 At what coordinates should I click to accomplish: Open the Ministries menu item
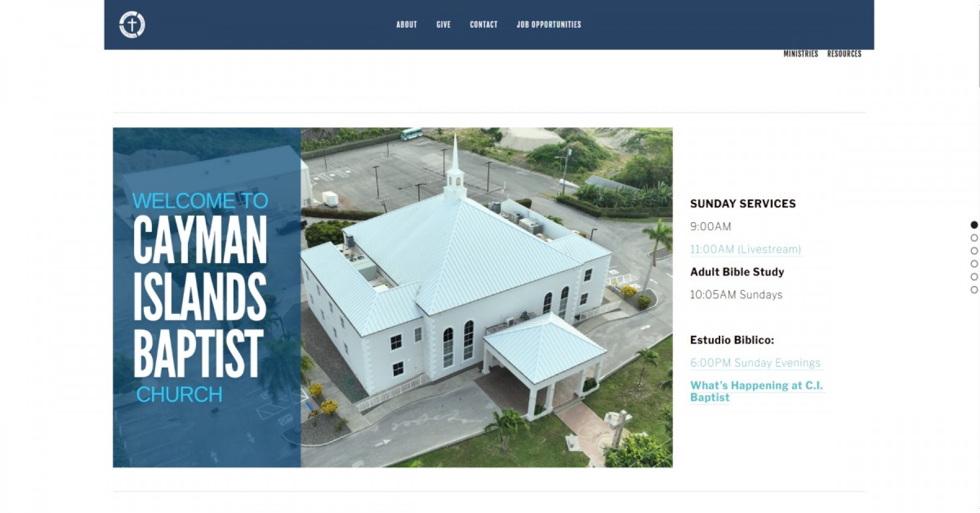pyautogui.click(x=800, y=54)
